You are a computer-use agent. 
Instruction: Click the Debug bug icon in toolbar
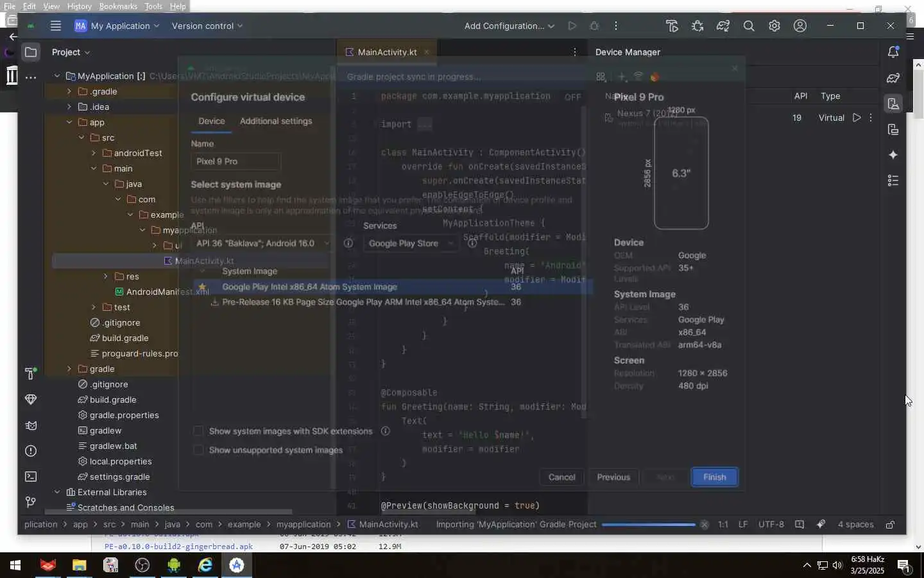[x=594, y=26]
